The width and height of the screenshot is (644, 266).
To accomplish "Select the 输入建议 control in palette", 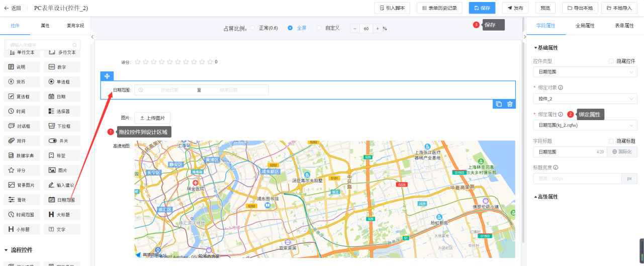I will (x=62, y=185).
